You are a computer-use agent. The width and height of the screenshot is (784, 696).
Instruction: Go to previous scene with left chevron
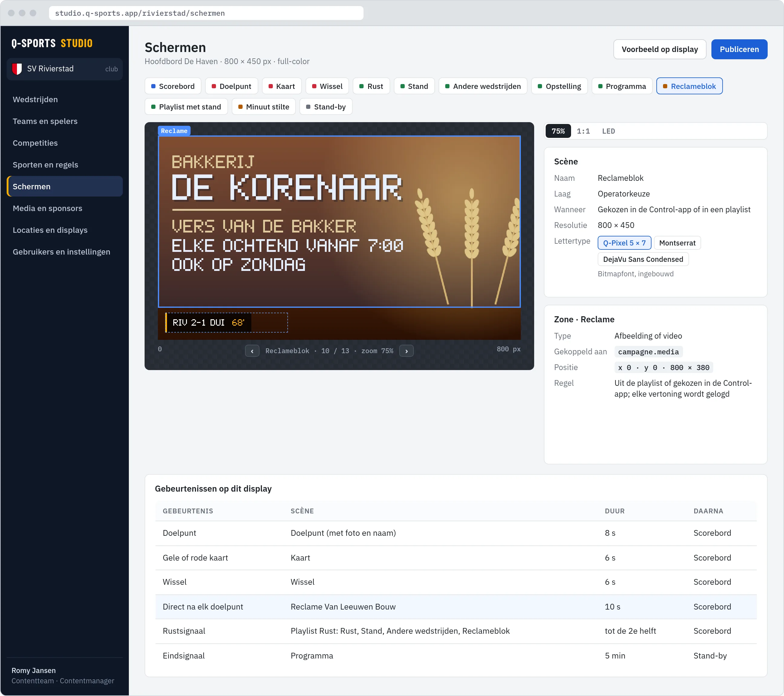click(x=252, y=351)
